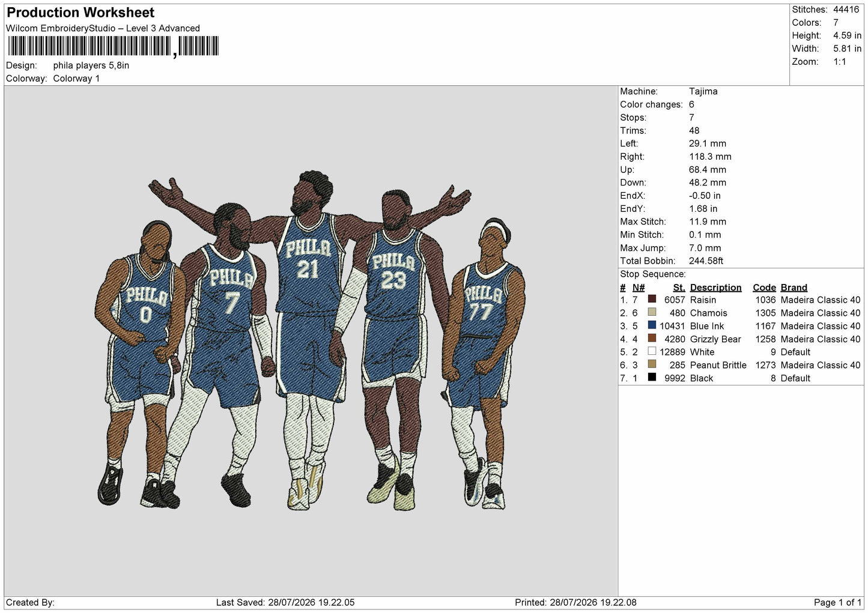Click the 'Created By:' footer label
The width and height of the screenshot is (868, 613).
click(30, 603)
